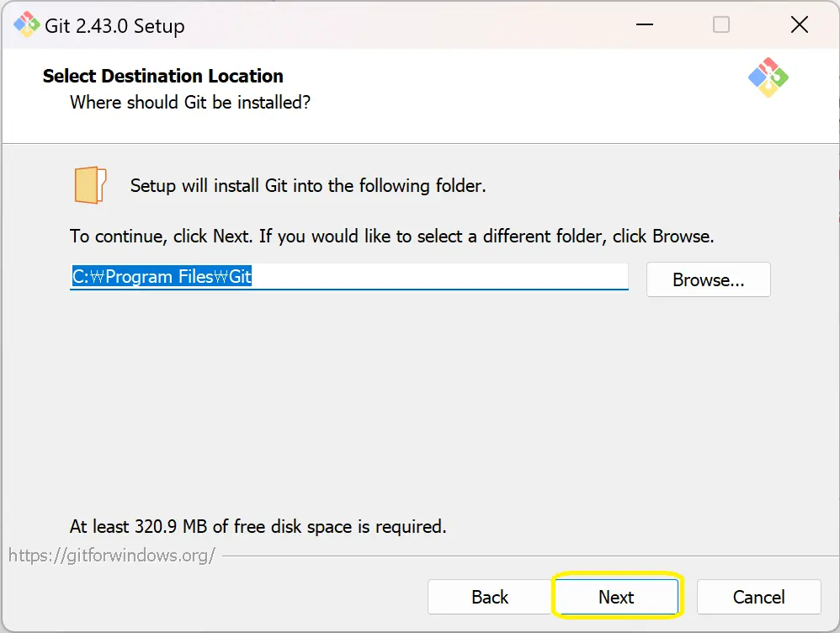Click 'To continue, click Next' instruction text
Image resolution: width=840 pixels, height=633 pixels.
(x=391, y=237)
